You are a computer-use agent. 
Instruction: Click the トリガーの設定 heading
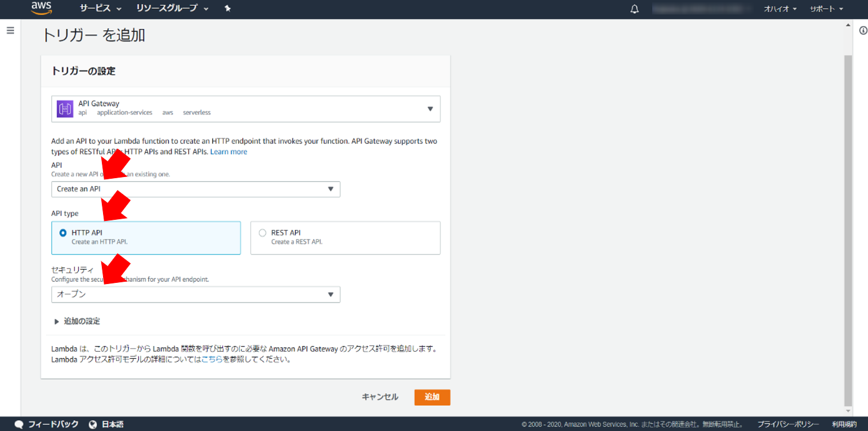83,71
